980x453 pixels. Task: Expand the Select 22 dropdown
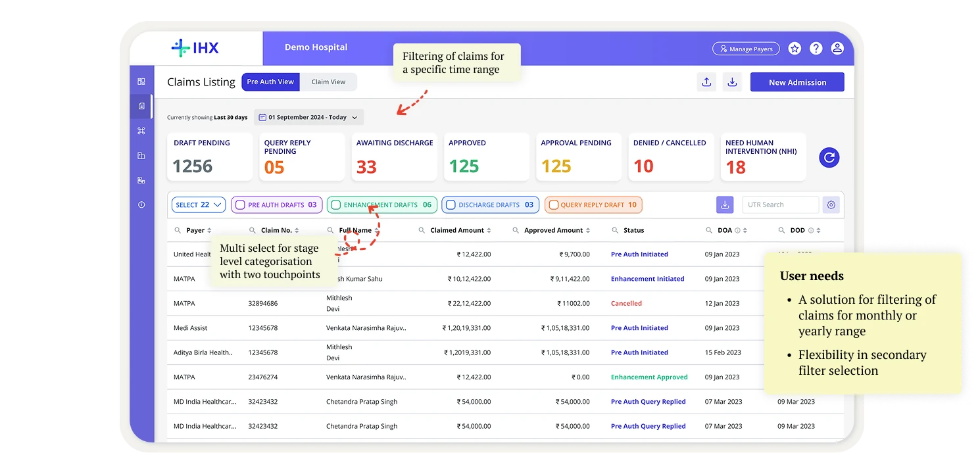199,204
